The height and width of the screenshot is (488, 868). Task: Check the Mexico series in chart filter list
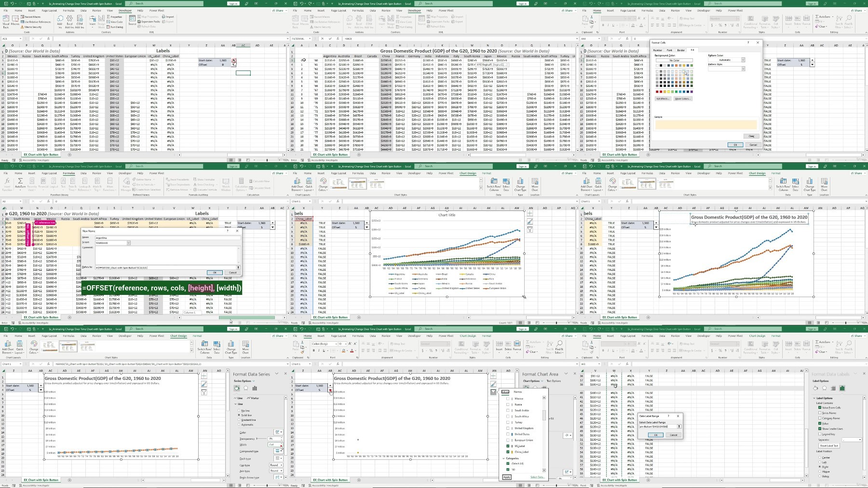[508, 399]
